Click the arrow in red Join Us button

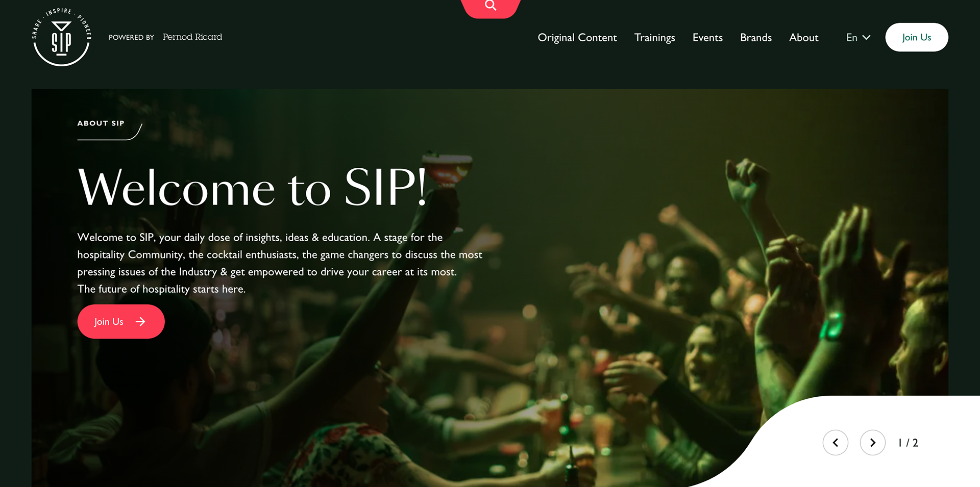(140, 322)
